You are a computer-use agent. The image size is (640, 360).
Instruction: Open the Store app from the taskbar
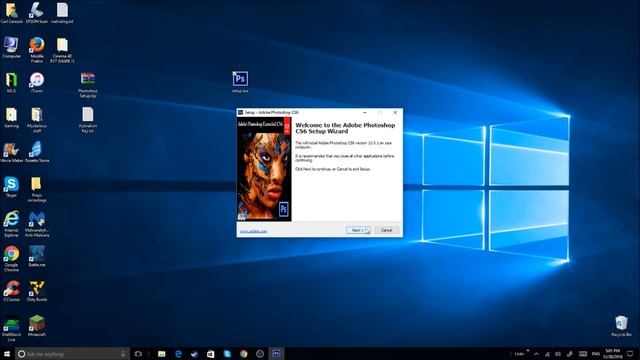coord(211,354)
